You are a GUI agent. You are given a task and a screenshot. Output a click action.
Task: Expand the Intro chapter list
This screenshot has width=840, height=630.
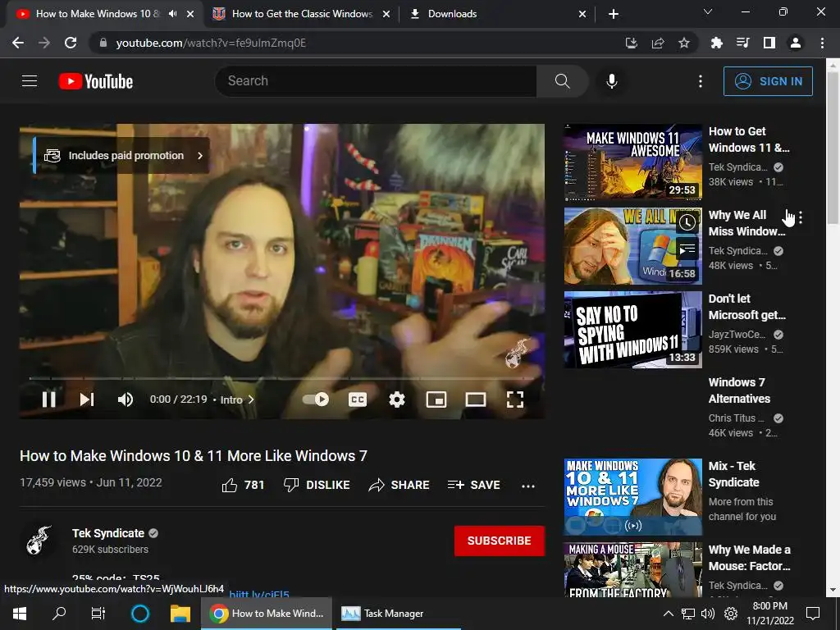(237, 399)
